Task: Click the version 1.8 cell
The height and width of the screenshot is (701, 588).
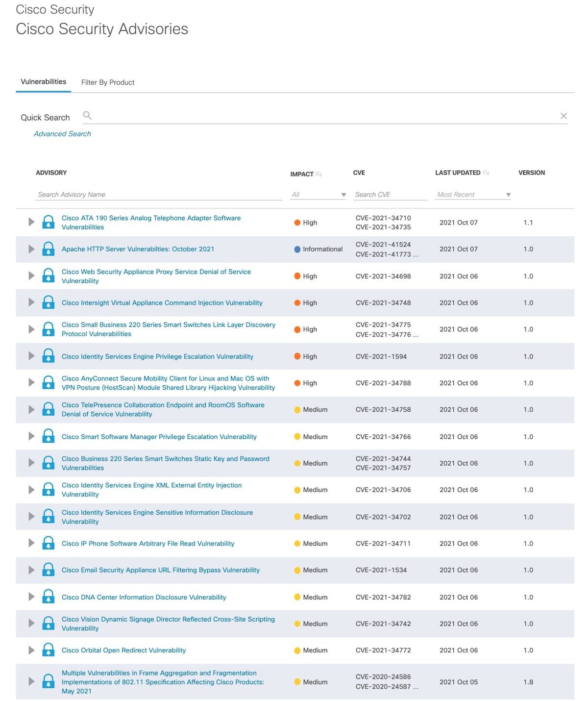Action: (x=528, y=682)
